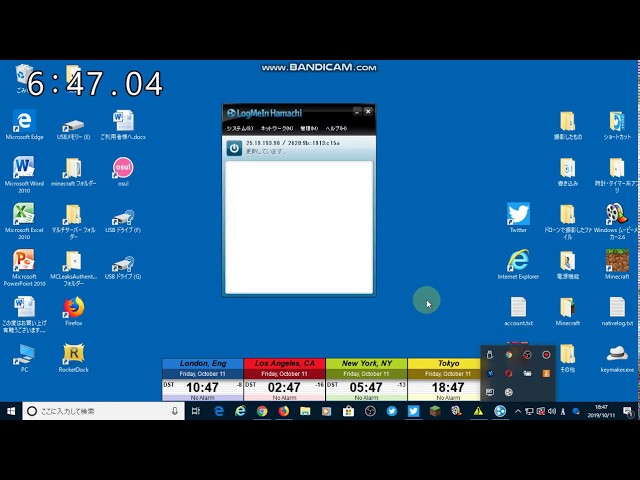Open the Microsoft Excel 2010 shortcut
The image size is (640, 480).
24,221
